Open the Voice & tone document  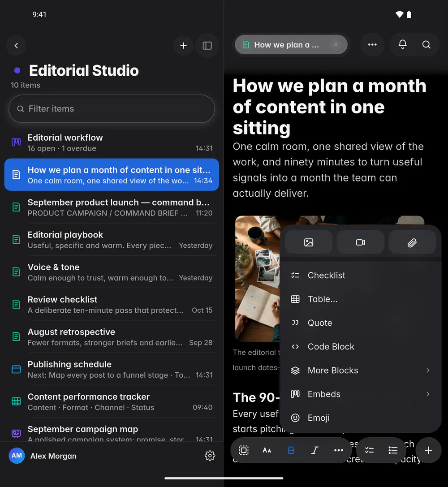(112, 272)
